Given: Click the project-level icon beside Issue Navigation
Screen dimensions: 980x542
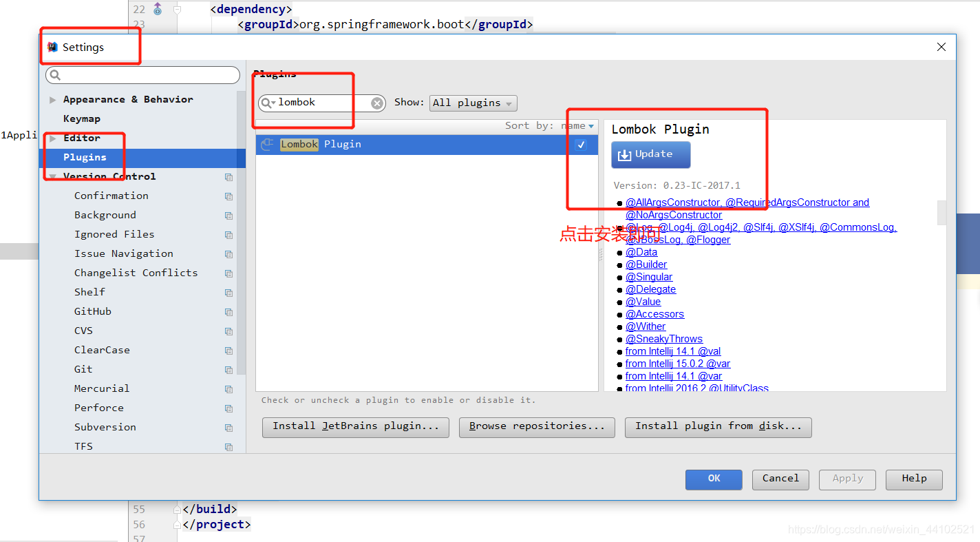Looking at the screenshot, I should (x=228, y=254).
